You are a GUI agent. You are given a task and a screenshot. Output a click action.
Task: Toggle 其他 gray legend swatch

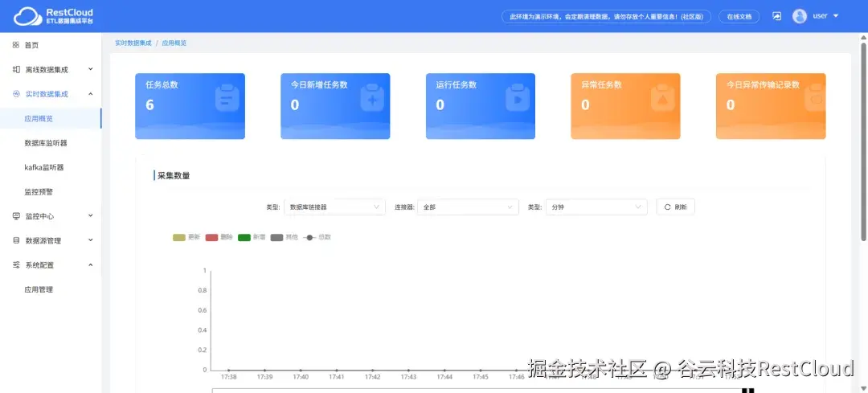click(276, 237)
